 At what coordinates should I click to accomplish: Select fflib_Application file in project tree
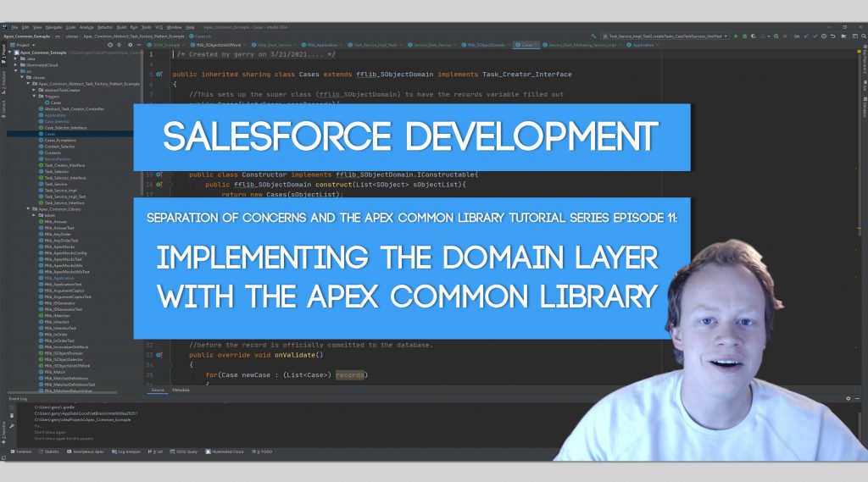(x=59, y=278)
